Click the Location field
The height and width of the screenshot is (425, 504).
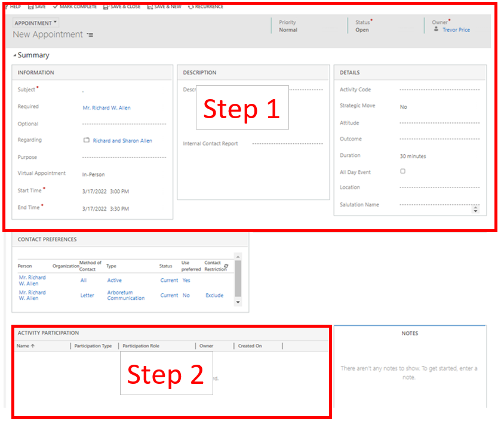click(440, 187)
